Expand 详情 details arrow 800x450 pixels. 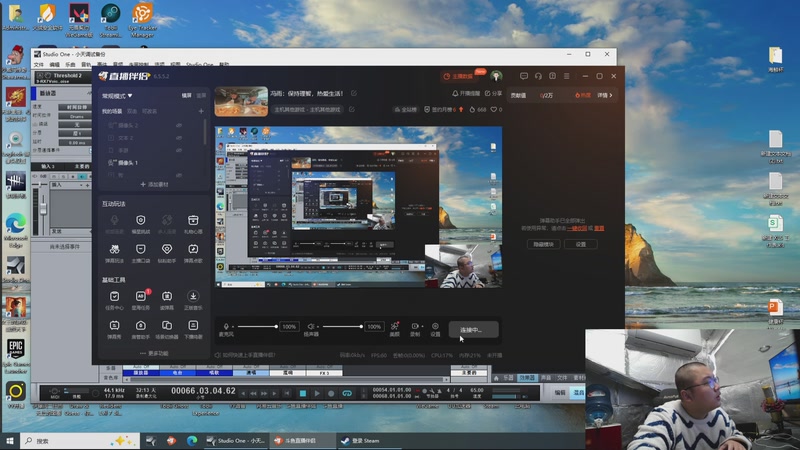coord(605,95)
